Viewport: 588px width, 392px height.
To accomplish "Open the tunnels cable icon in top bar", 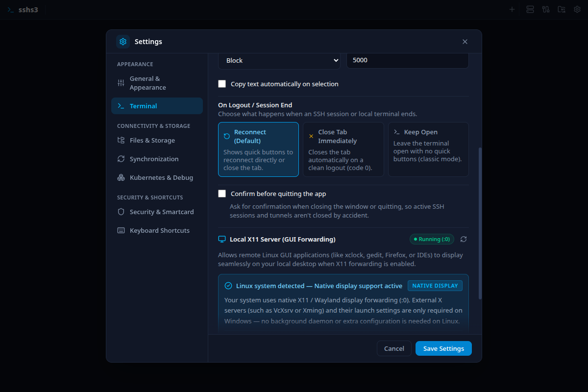I will [546, 9].
